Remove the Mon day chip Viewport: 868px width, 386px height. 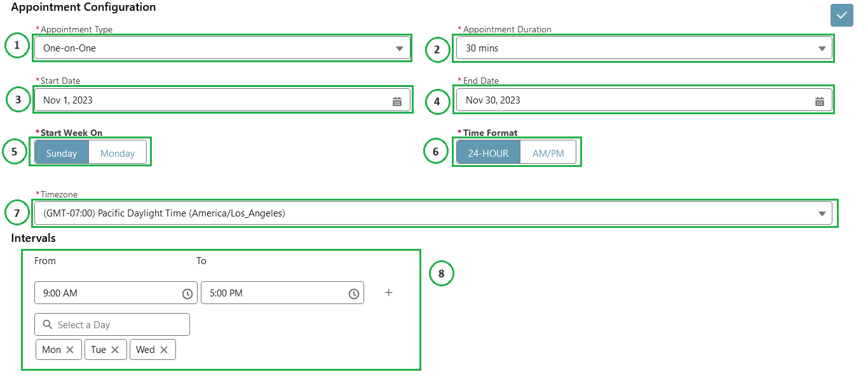point(72,349)
